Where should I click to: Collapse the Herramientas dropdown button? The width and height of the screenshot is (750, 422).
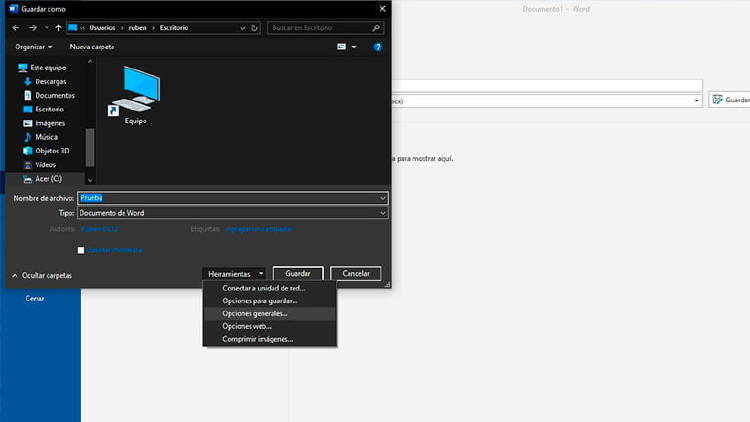(235, 274)
